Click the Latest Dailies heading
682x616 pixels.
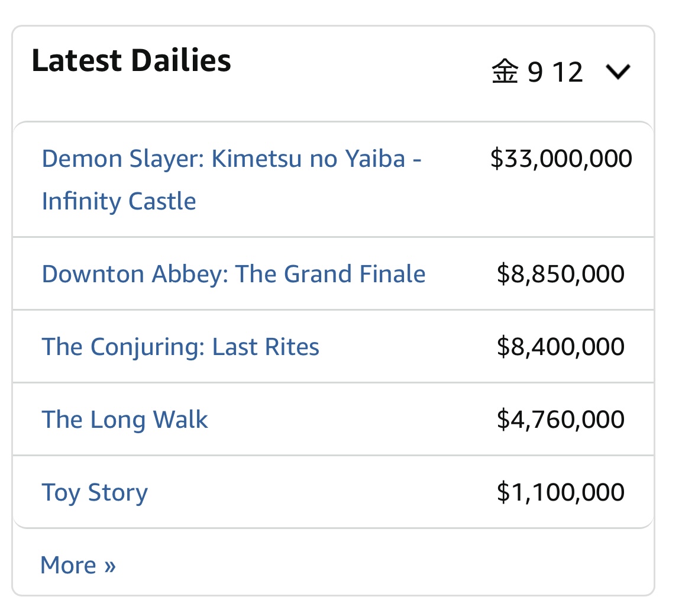point(131,60)
